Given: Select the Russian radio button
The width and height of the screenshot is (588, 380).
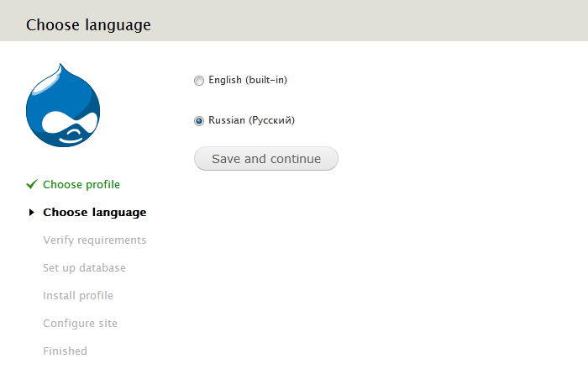Looking at the screenshot, I should (199, 121).
